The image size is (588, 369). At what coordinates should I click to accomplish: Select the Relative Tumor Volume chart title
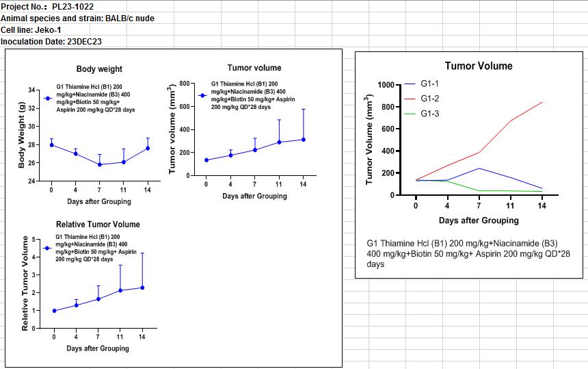(x=98, y=224)
